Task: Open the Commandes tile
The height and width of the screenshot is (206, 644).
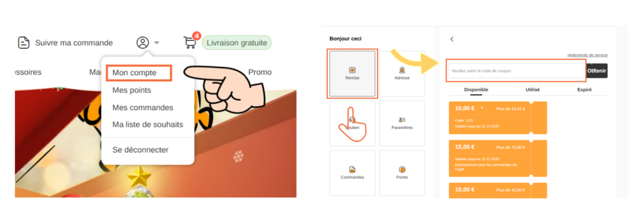Action: 352,173
